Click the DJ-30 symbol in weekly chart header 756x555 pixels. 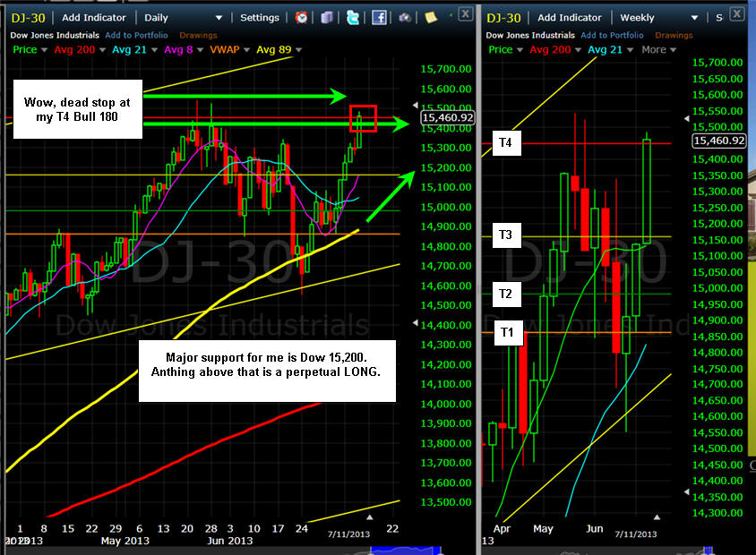tap(503, 18)
